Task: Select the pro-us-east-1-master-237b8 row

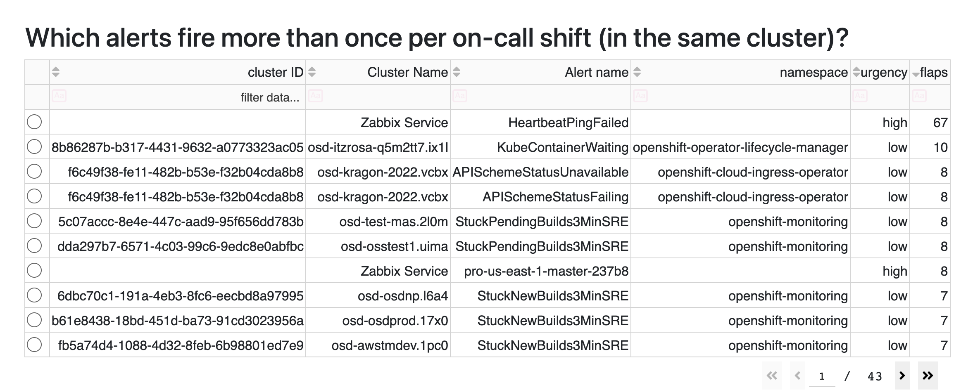Action: 34,270
